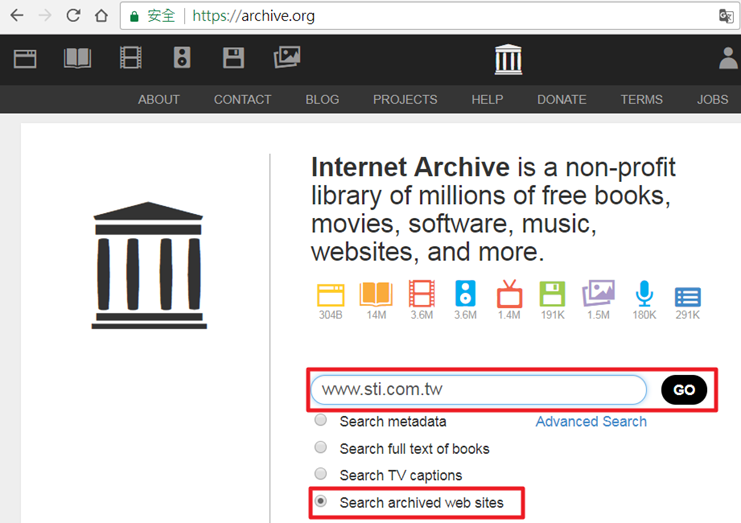This screenshot has height=523, width=741.
Task: Open the Images icon in top navigation
Action: click(287, 57)
